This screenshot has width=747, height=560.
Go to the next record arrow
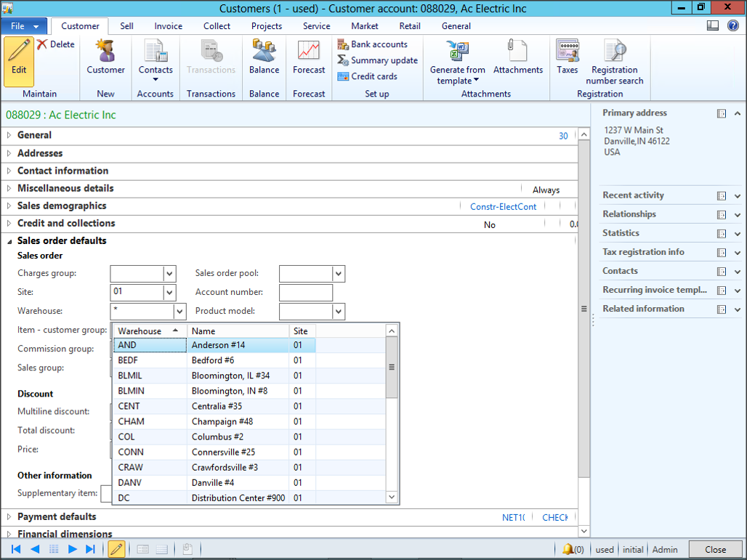73,549
